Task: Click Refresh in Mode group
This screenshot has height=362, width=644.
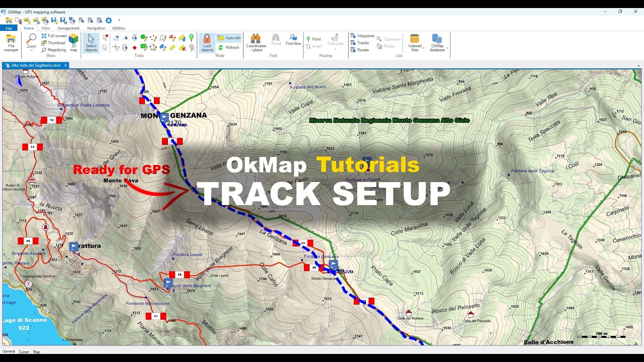Action: point(229,47)
